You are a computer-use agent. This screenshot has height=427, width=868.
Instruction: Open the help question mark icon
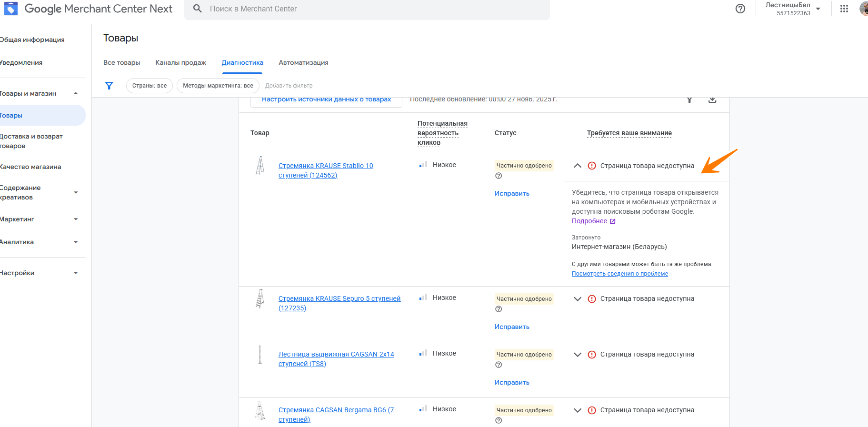tap(740, 9)
